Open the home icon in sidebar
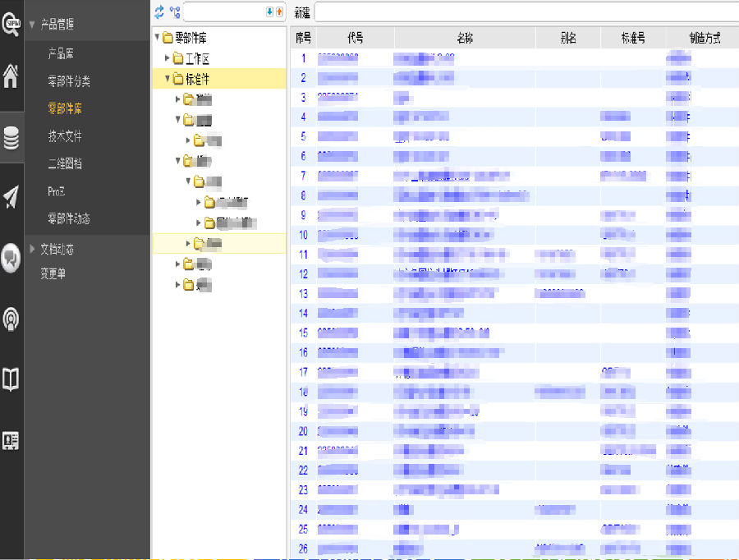The height and width of the screenshot is (560, 739). click(11, 76)
